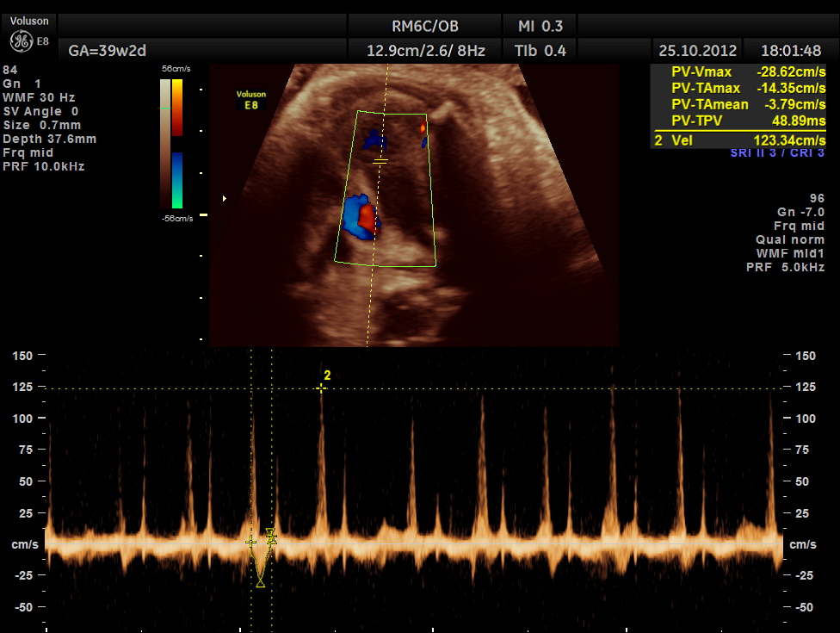Select the triangle trace marker below the baseline
Viewport: 840px width, 633px height.
coord(260,583)
